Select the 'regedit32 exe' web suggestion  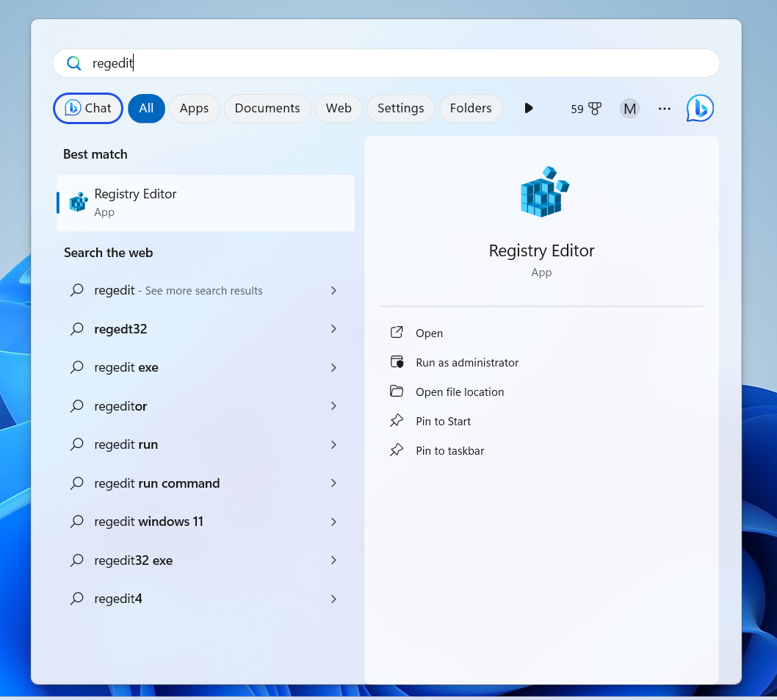pos(206,560)
